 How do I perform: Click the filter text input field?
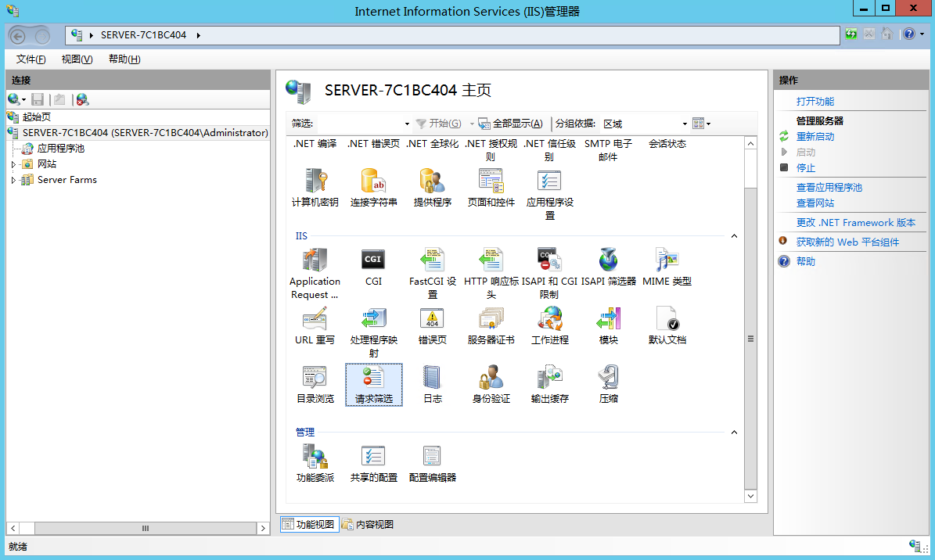359,124
